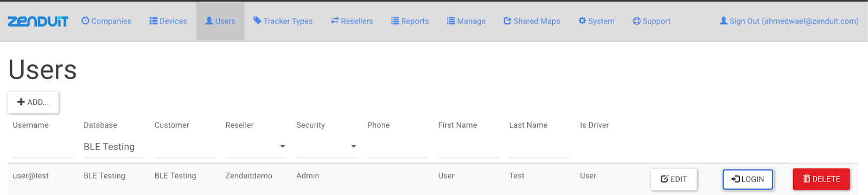Focus the Username filter field
Screen dimensions: 868x195
click(43, 146)
